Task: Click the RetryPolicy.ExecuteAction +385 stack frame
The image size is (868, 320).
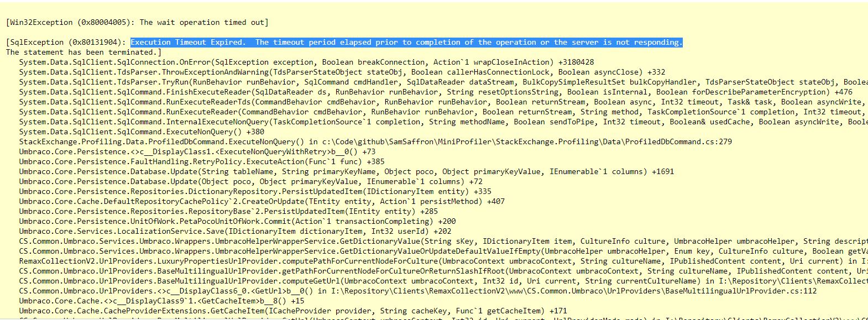Action: pyautogui.click(x=202, y=162)
